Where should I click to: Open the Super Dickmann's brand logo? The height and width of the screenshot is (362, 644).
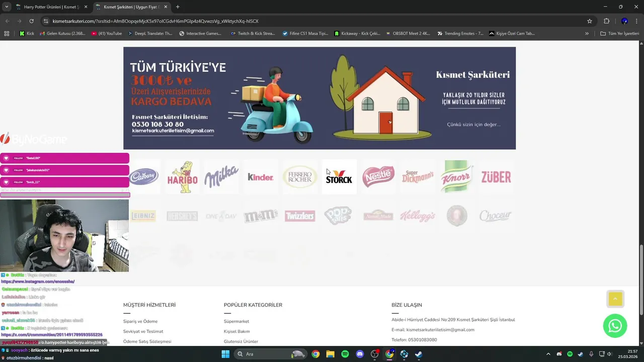(x=418, y=177)
